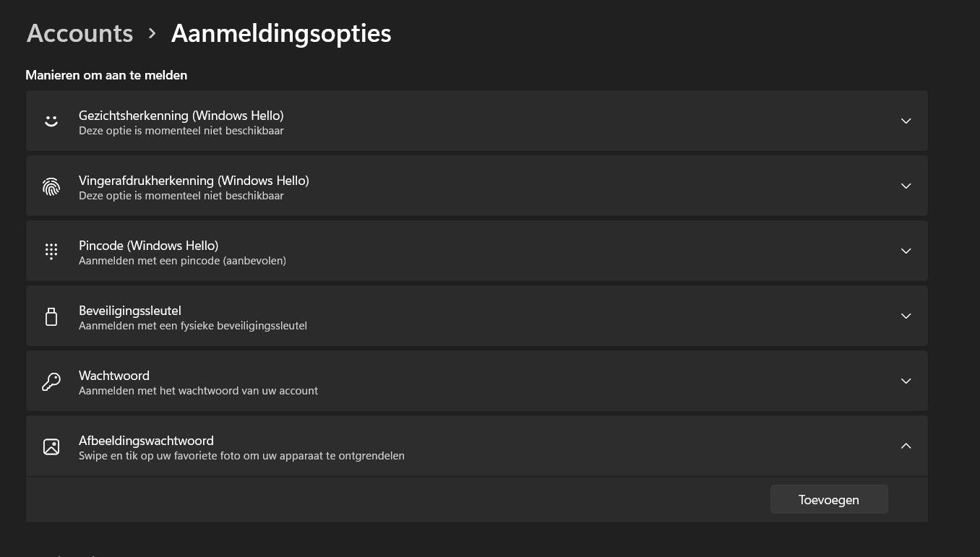
Task: Click the fingerprint icon for Vingerafdrukherkenning
Action: [x=51, y=186]
